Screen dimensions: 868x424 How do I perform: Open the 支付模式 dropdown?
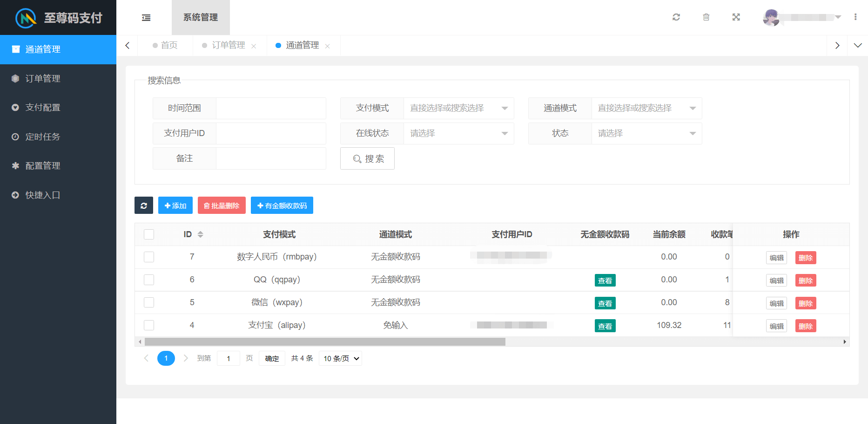(x=458, y=108)
